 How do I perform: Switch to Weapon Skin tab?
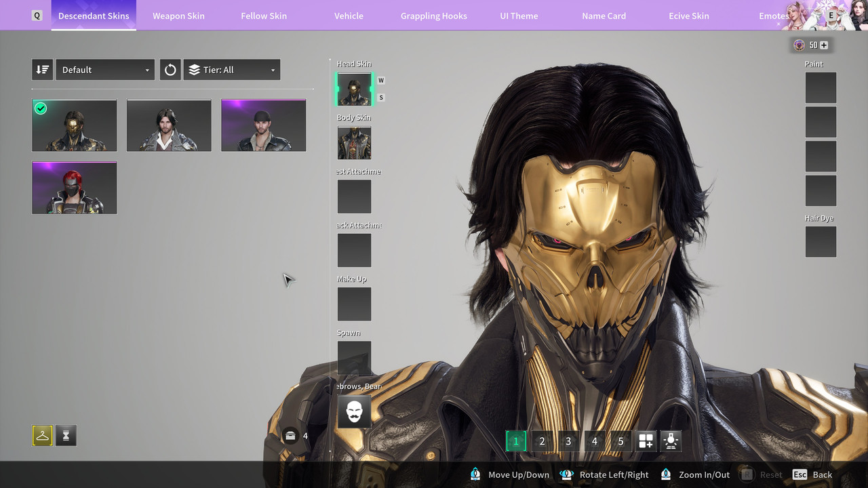coord(178,16)
